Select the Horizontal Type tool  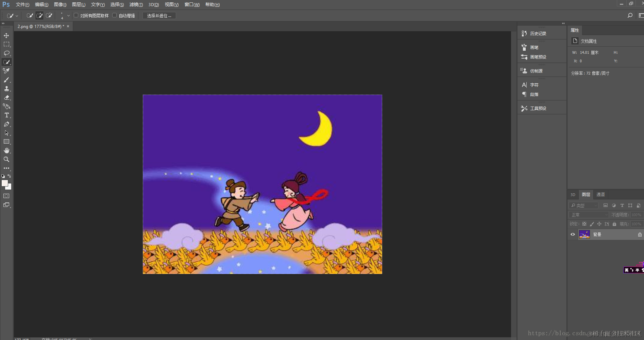pyautogui.click(x=6, y=115)
